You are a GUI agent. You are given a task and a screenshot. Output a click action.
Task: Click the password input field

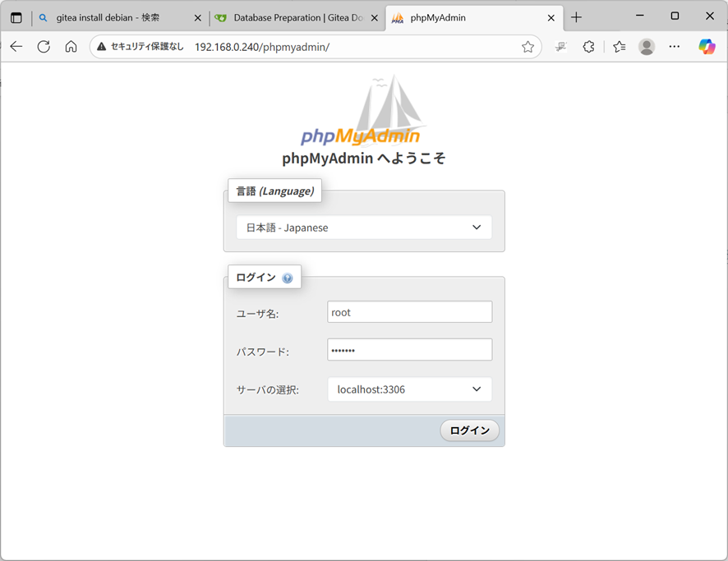pyautogui.click(x=409, y=349)
